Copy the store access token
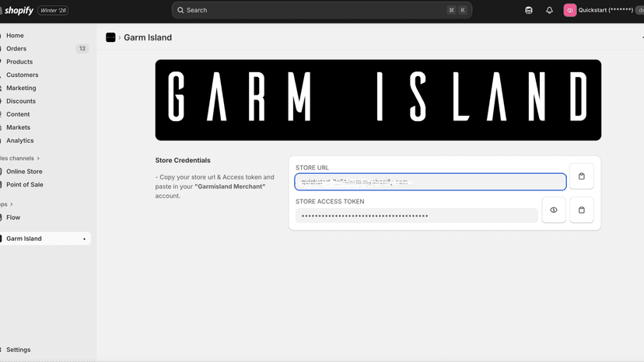The width and height of the screenshot is (644, 362). click(581, 211)
